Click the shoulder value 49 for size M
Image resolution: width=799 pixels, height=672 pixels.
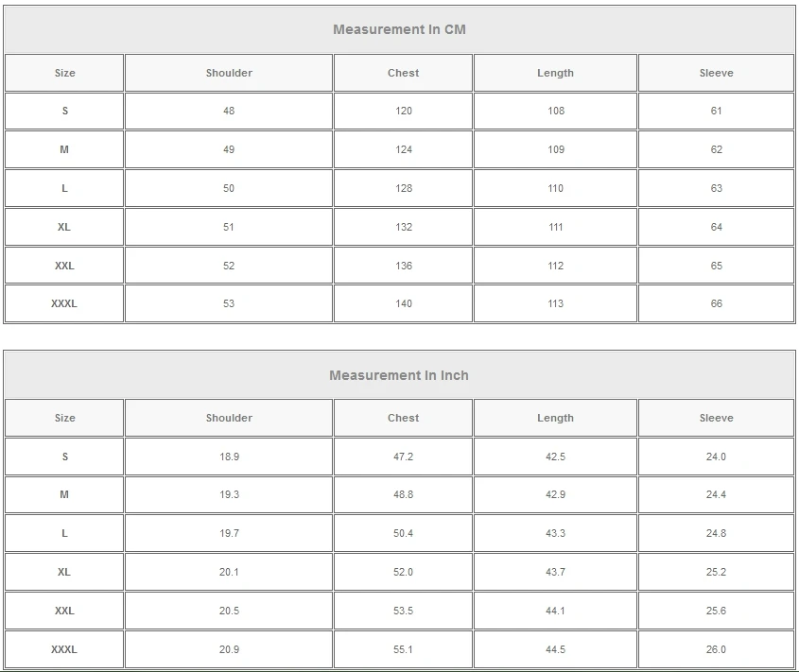(x=229, y=149)
